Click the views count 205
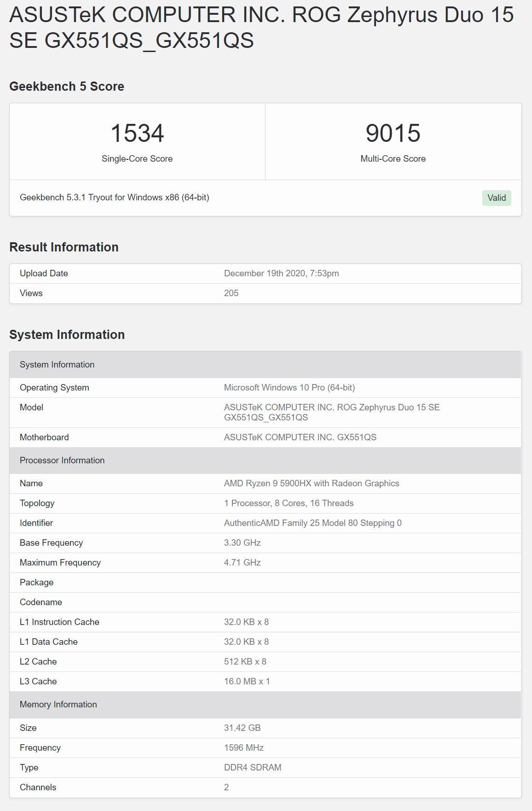532x811 pixels. (x=231, y=293)
